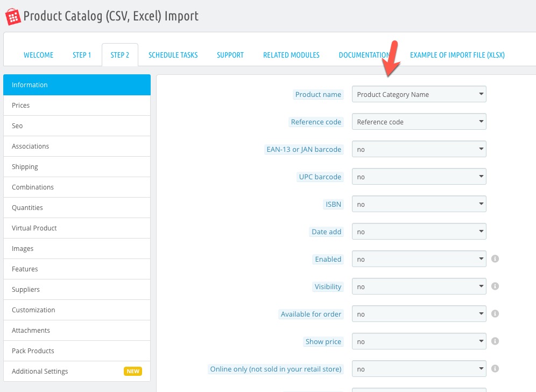The width and height of the screenshot is (536, 392).
Task: Open the Suppliers section
Action: (77, 289)
